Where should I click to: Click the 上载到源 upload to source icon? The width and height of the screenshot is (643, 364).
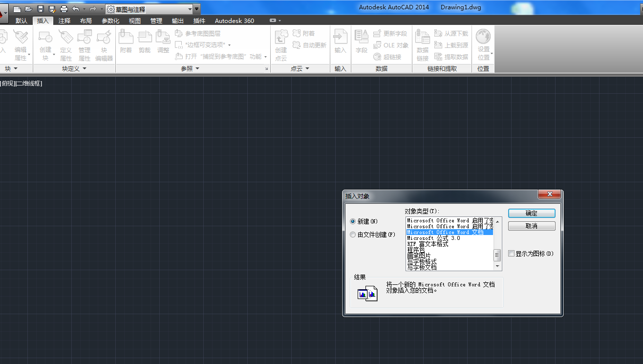[x=438, y=45]
